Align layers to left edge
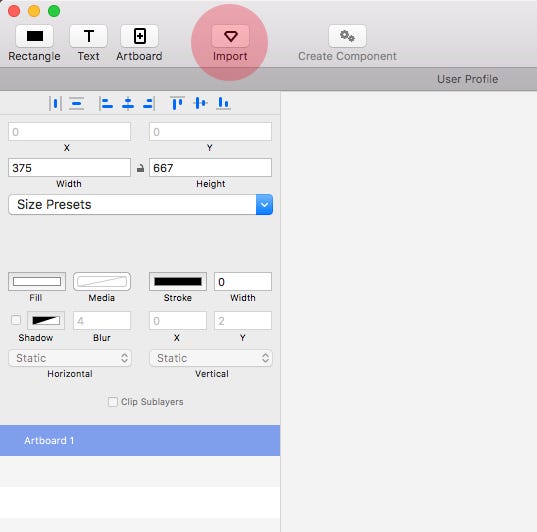This screenshot has width=537, height=532. (x=106, y=103)
